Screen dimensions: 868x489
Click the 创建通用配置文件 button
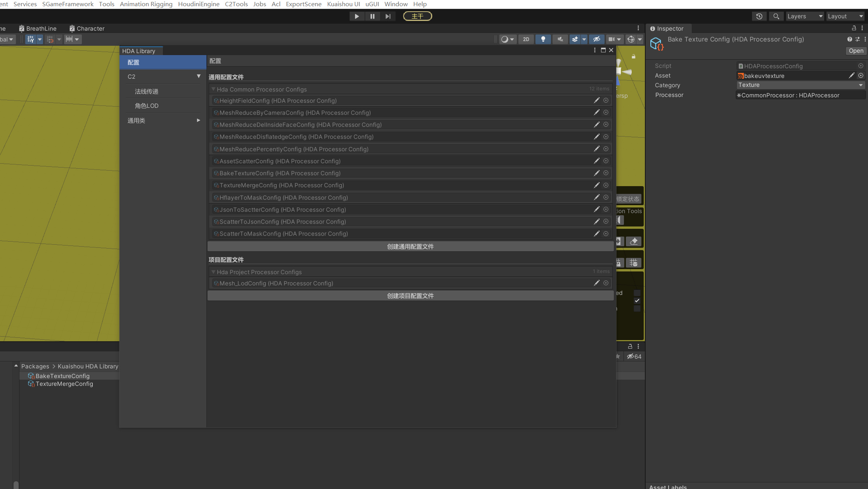click(410, 246)
